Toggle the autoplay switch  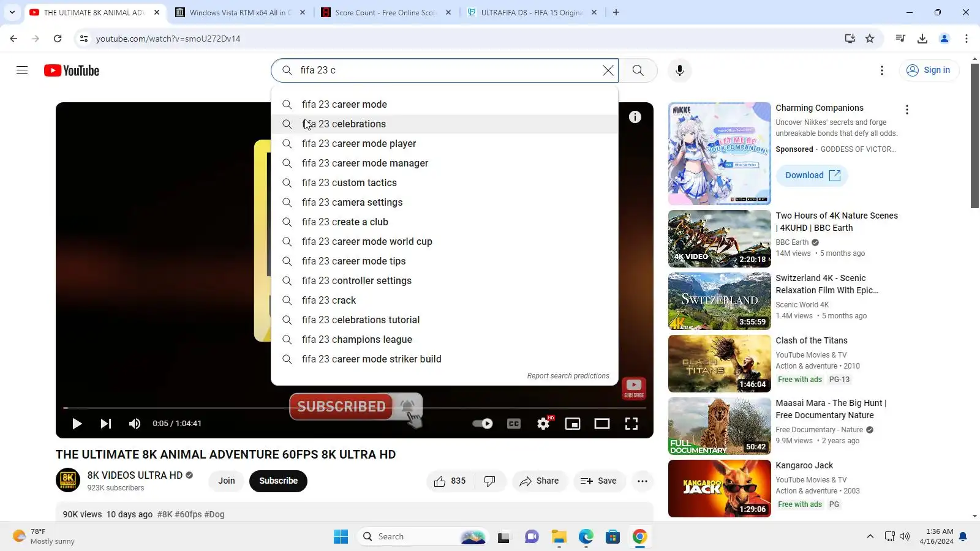[483, 424]
